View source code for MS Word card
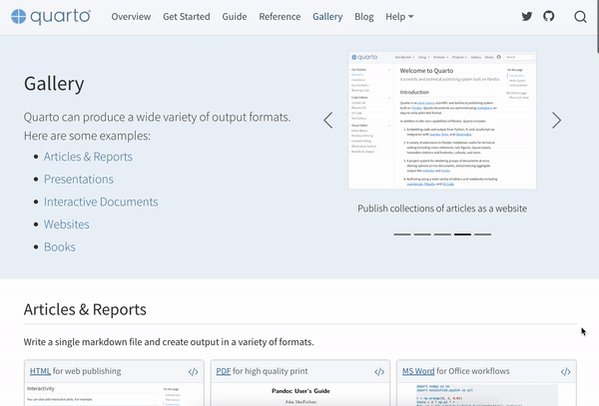 [x=565, y=372]
